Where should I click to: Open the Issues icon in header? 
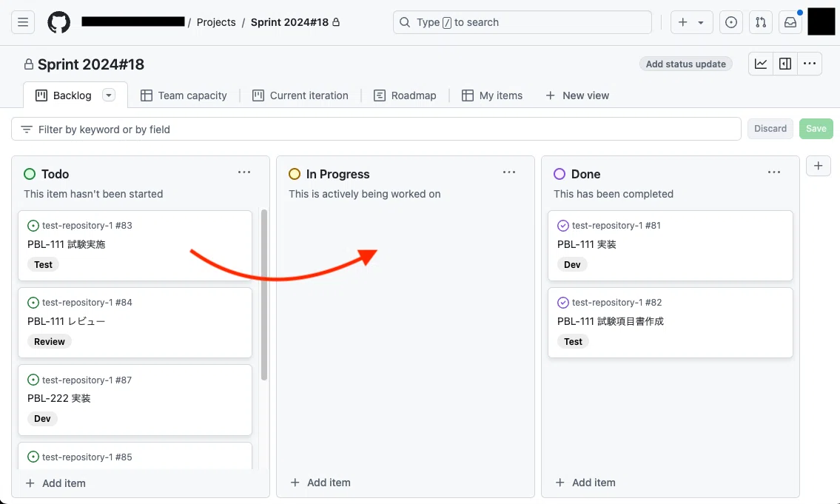pos(730,22)
